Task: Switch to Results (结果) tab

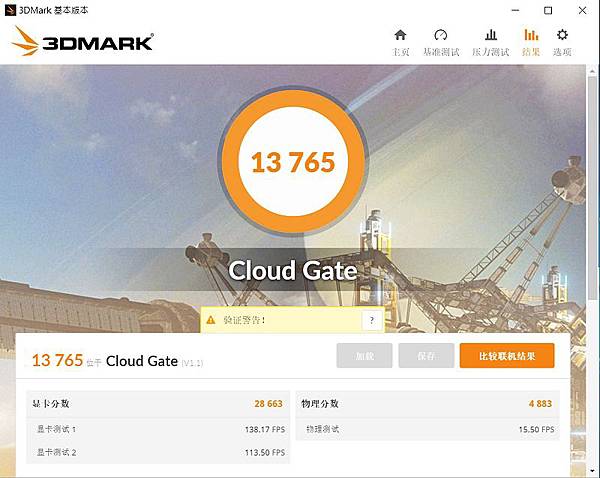Action: [x=531, y=43]
